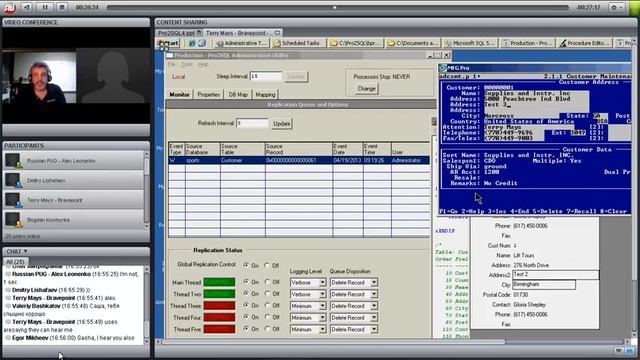Turn Main Thread On
The image size is (640, 360).
pos(246,282)
